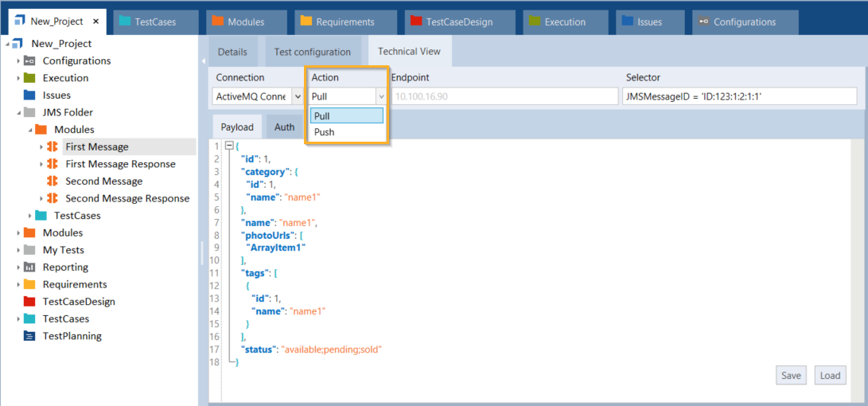Image resolution: width=868 pixels, height=406 pixels.
Task: Open the Auth tab
Action: [284, 127]
